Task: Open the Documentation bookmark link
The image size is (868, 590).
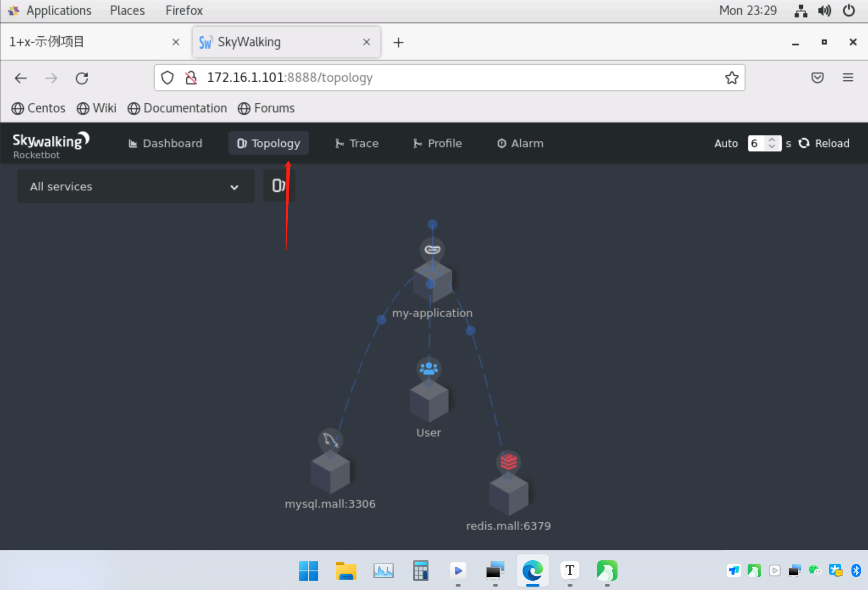Action: point(184,108)
